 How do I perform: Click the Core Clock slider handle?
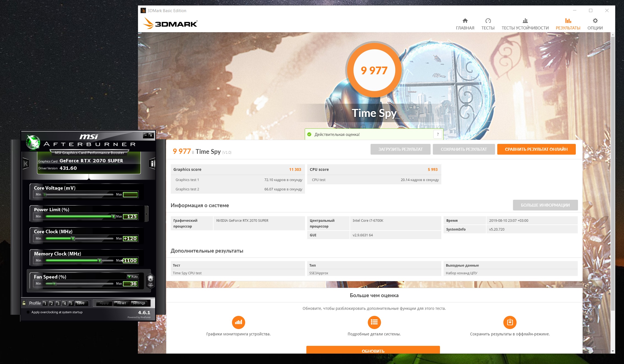pyautogui.click(x=73, y=239)
